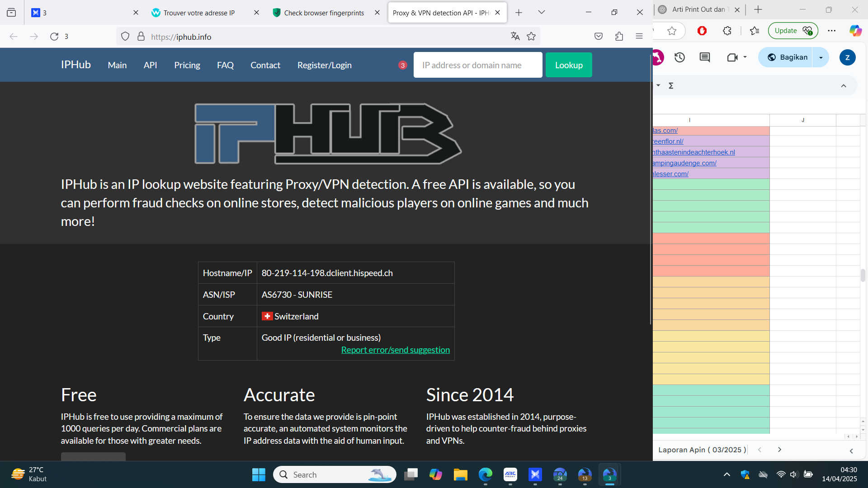Open Report error/send suggestion link

(395, 350)
